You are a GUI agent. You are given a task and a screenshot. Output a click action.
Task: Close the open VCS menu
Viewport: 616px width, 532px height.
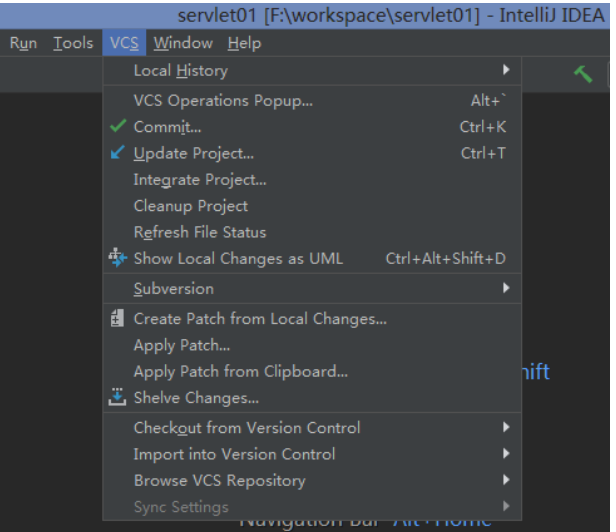(124, 43)
